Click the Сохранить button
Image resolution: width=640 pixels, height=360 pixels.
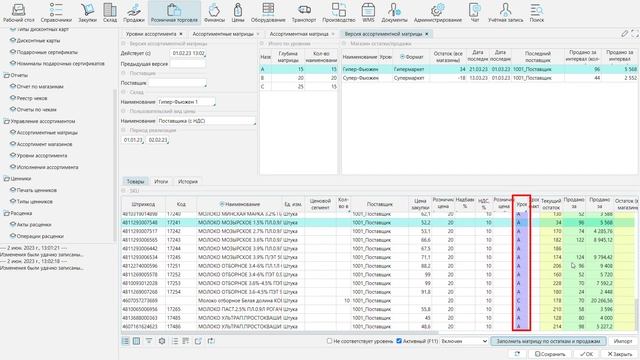[x=550, y=354]
